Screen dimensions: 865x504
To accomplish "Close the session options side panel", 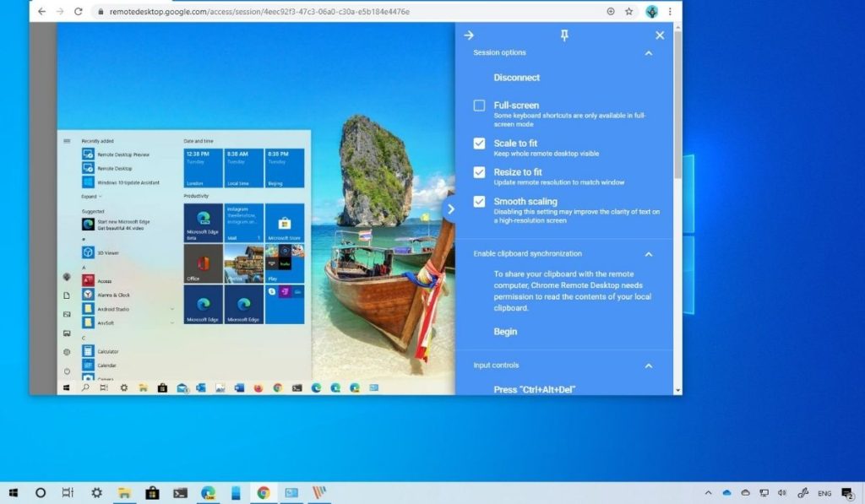I will 660,35.
